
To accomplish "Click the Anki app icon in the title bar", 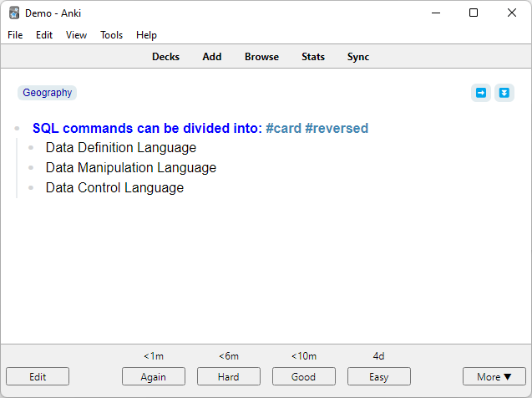I will coord(14,13).
